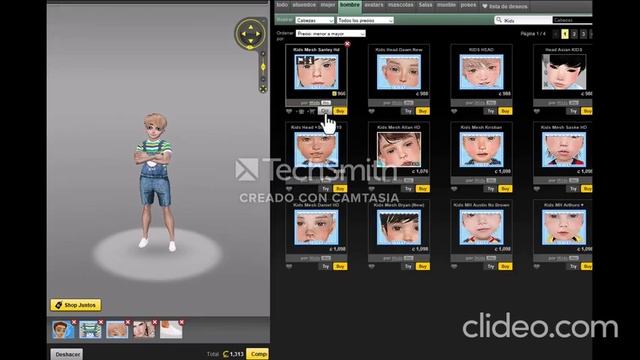The height and width of the screenshot is (360, 640).
Task: Open the muebles tab
Action: coord(447,5)
